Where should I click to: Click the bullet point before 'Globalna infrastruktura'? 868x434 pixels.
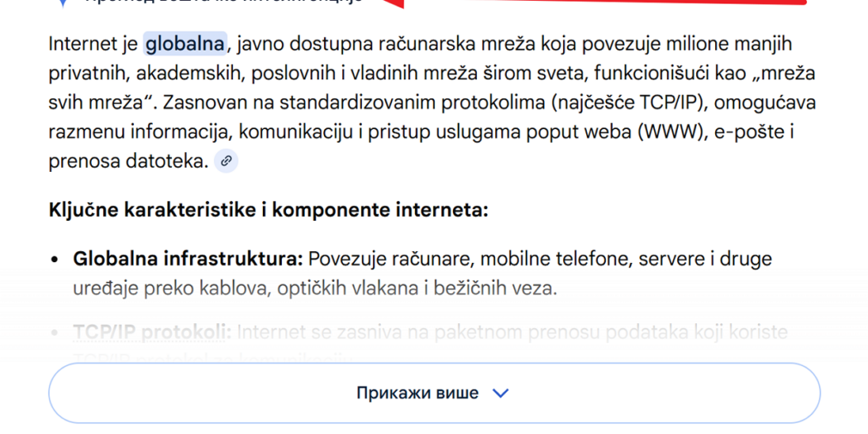pyautogui.click(x=55, y=260)
